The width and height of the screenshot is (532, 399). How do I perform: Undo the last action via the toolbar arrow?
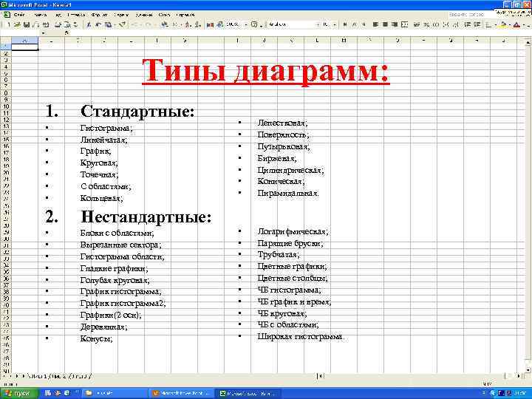(134, 25)
